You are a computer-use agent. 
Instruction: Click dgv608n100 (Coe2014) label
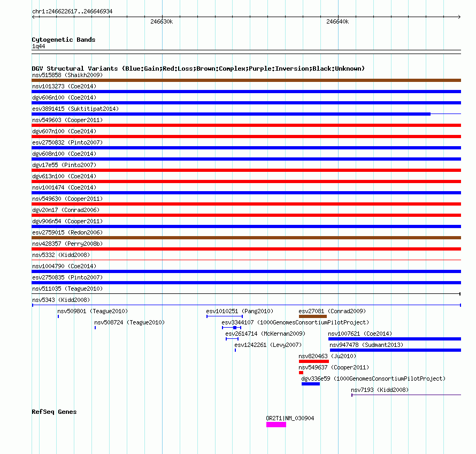click(x=64, y=154)
